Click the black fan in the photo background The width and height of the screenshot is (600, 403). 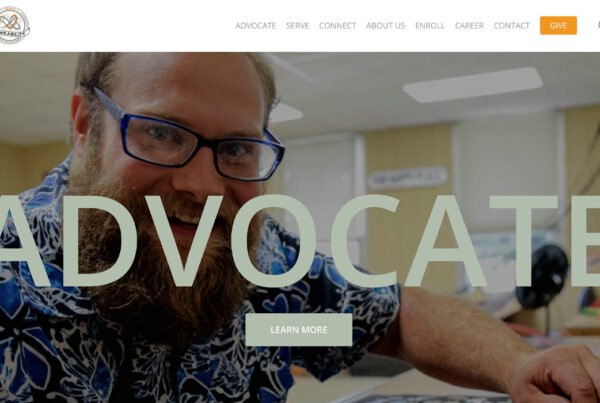(x=541, y=277)
